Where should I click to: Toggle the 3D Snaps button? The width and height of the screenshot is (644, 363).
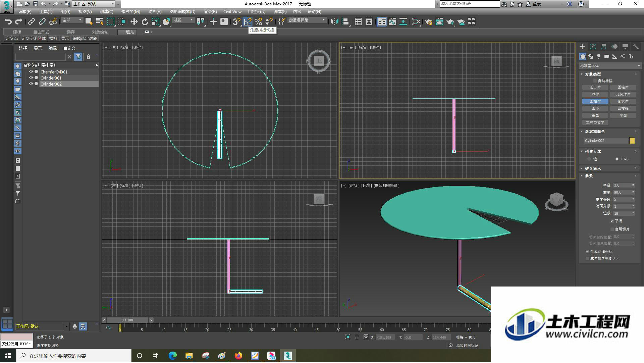click(x=236, y=22)
